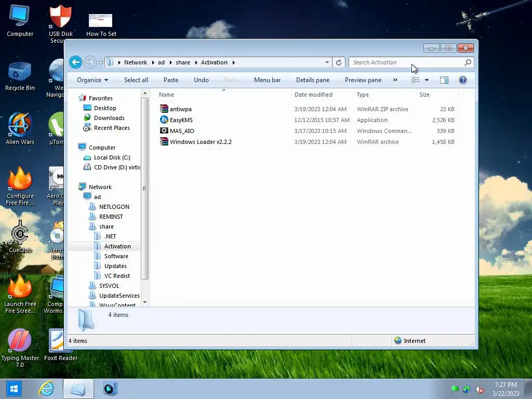Screen dimensions: 532x399
Task: Open the Software subfolder
Action: click(116, 256)
